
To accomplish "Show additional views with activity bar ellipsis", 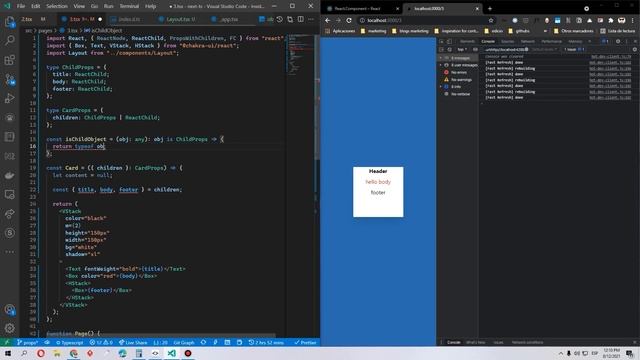I will point(9,252).
